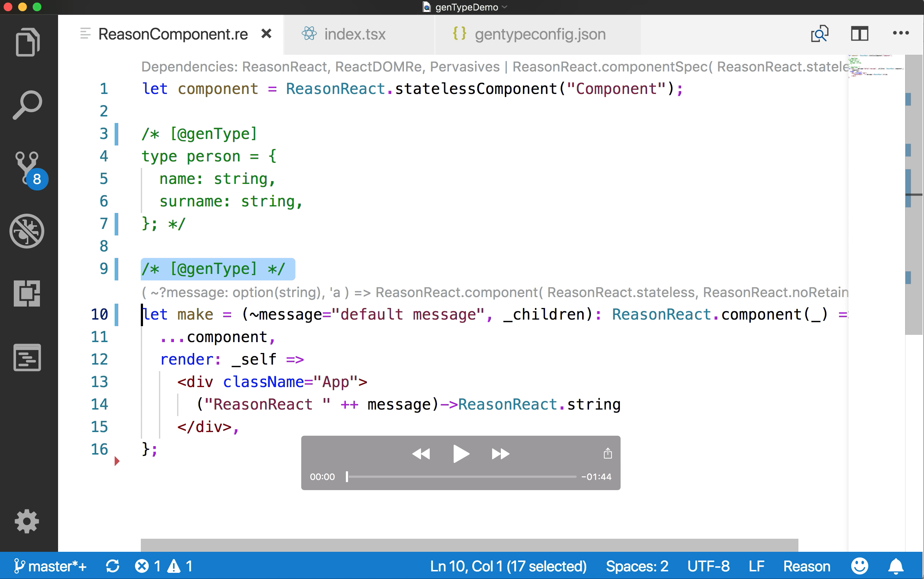Click the split editor icon

point(859,34)
